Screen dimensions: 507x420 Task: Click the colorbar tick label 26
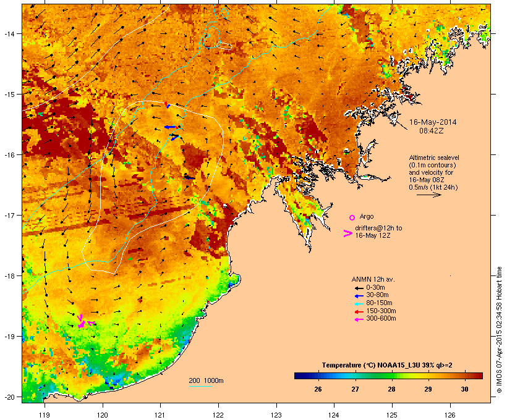[x=318, y=389]
